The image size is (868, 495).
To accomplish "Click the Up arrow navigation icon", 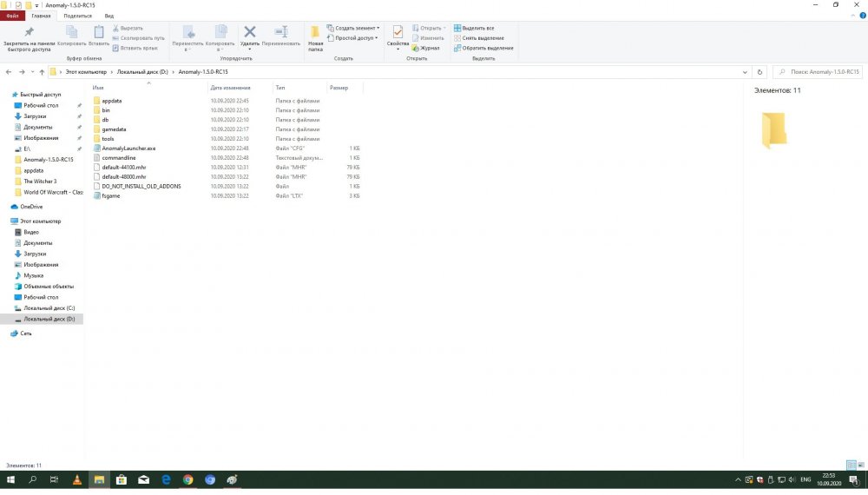I will click(42, 72).
